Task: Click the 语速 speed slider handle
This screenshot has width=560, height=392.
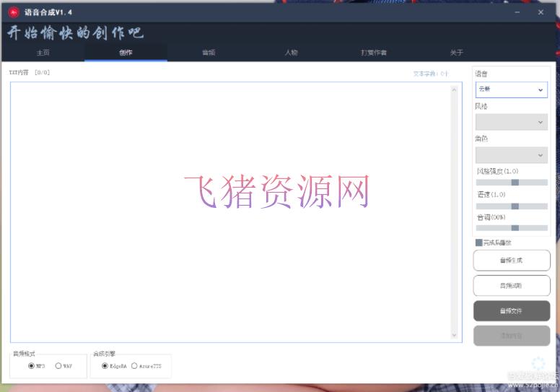Action: click(x=515, y=206)
